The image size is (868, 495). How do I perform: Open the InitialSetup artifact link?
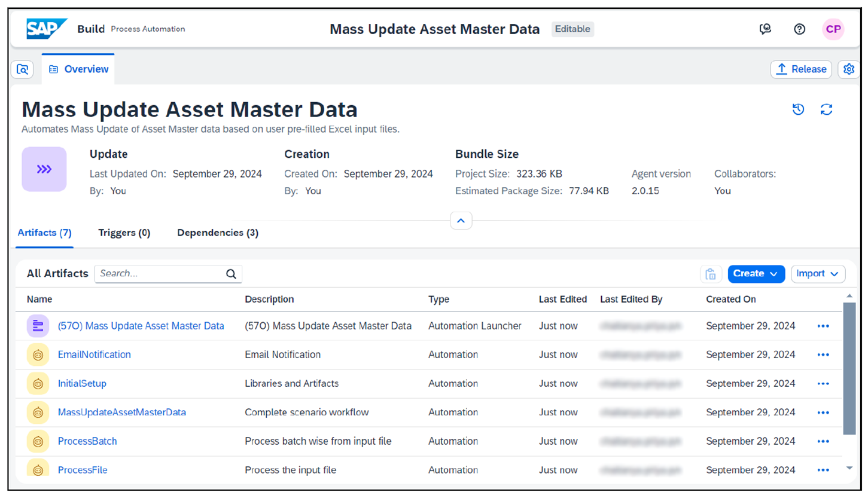click(82, 383)
